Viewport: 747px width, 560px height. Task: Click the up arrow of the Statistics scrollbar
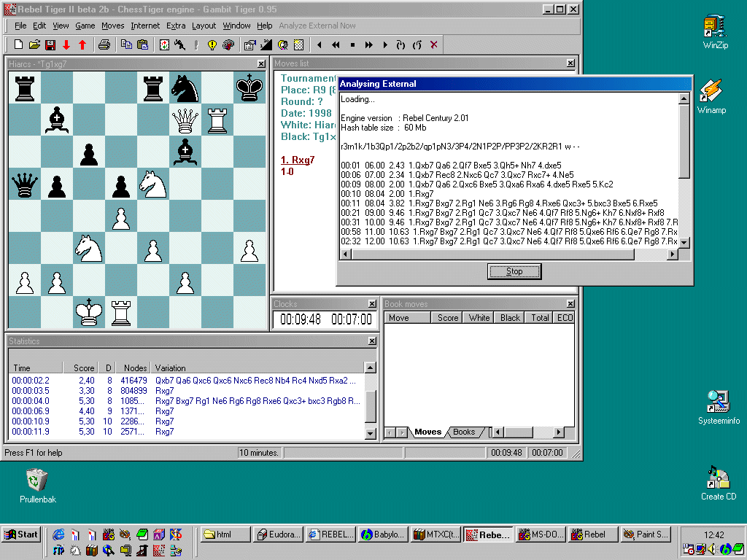(x=370, y=367)
